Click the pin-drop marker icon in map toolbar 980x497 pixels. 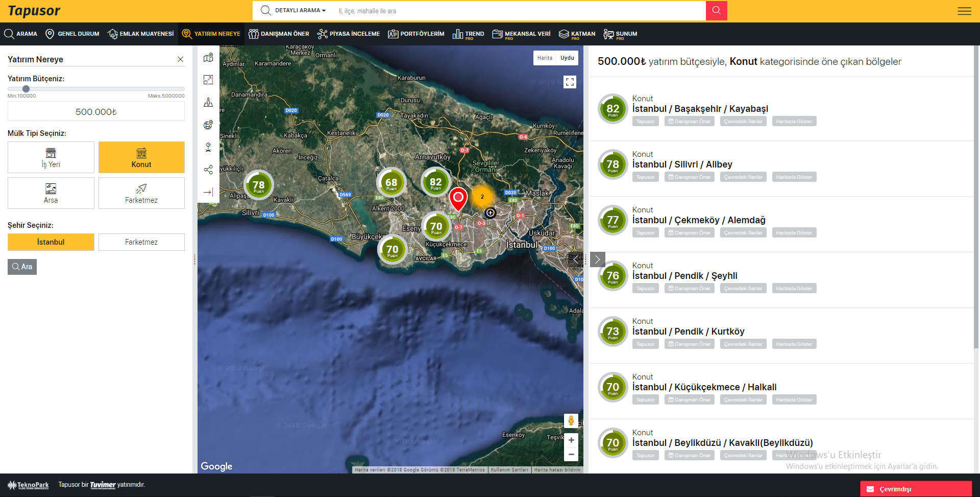click(208, 147)
